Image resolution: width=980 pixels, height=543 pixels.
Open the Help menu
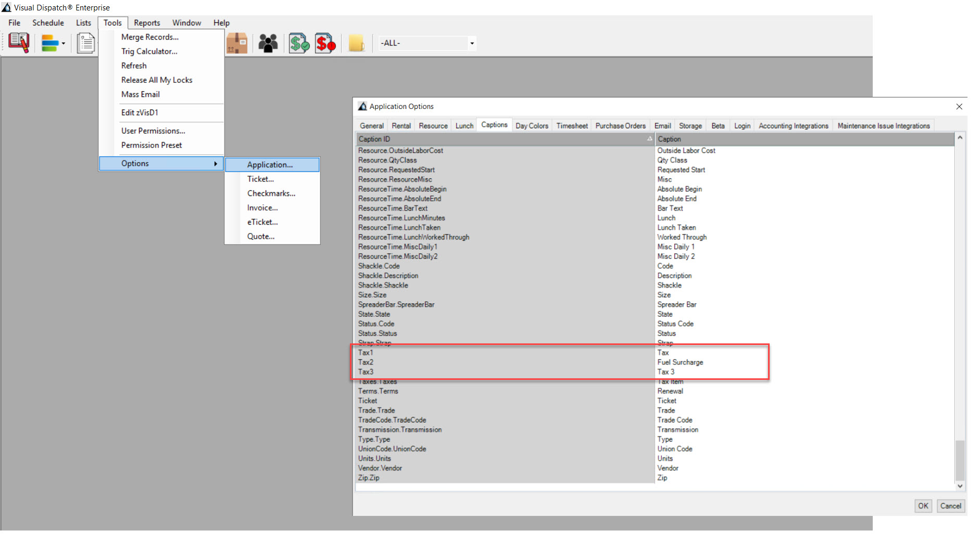click(x=221, y=22)
